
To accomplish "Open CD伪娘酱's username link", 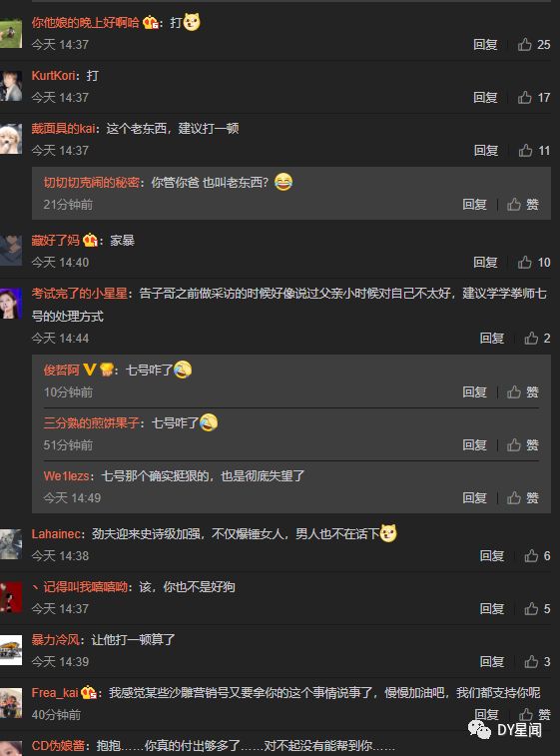I will [x=58, y=746].
